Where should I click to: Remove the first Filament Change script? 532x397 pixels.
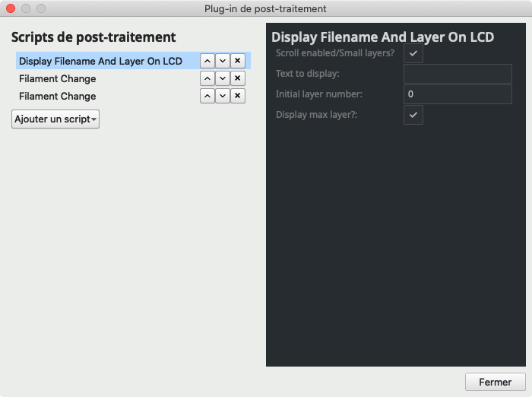(237, 78)
